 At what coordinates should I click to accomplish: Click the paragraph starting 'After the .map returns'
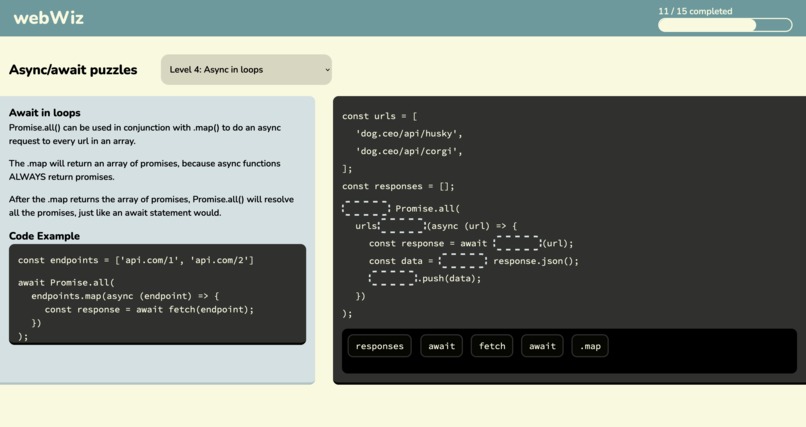coord(151,206)
